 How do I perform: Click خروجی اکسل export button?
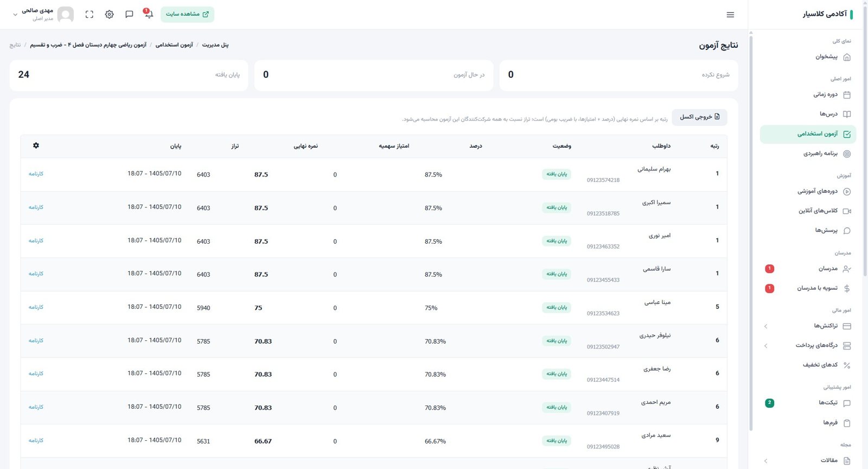pyautogui.click(x=699, y=117)
